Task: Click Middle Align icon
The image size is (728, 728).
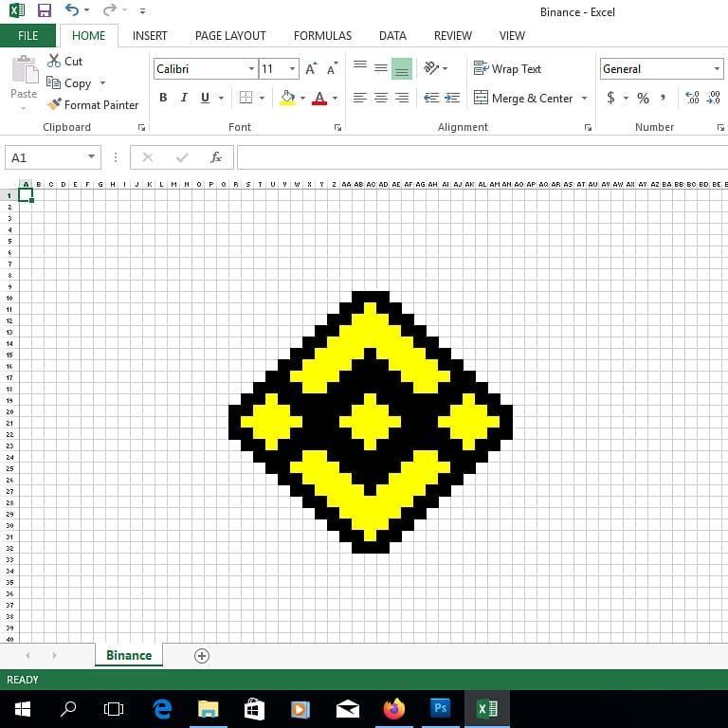Action: (x=381, y=68)
